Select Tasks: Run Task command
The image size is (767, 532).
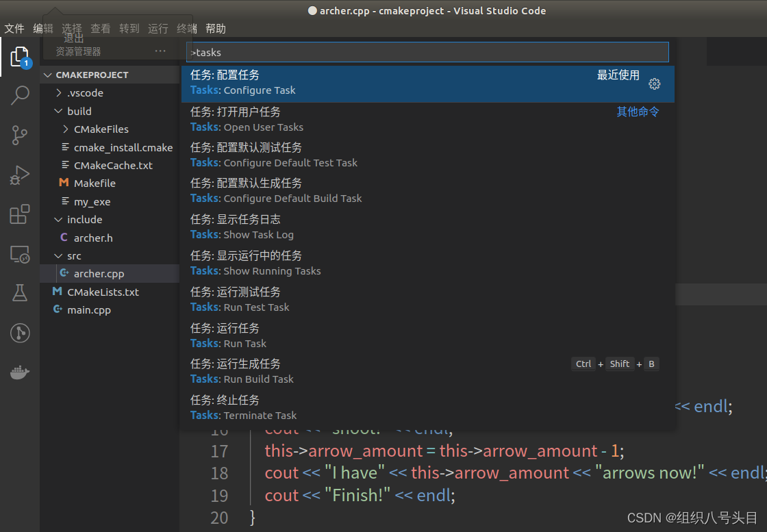[x=428, y=336]
